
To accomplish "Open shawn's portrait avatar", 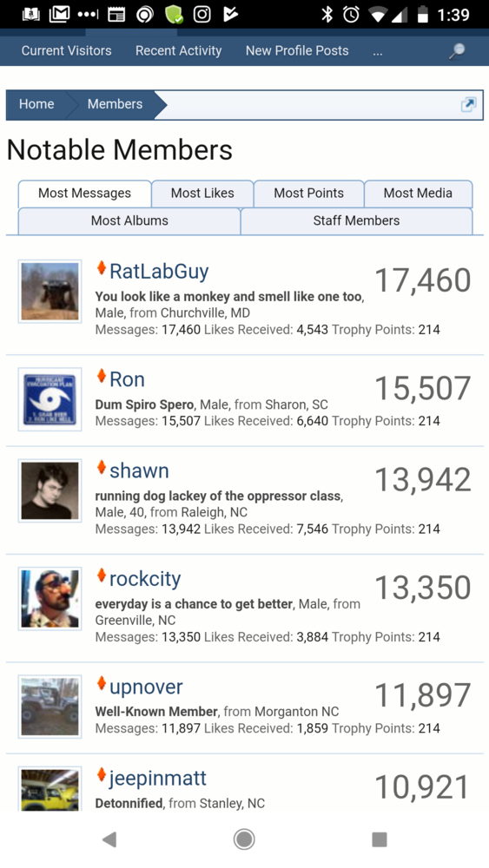I will tap(50, 490).
